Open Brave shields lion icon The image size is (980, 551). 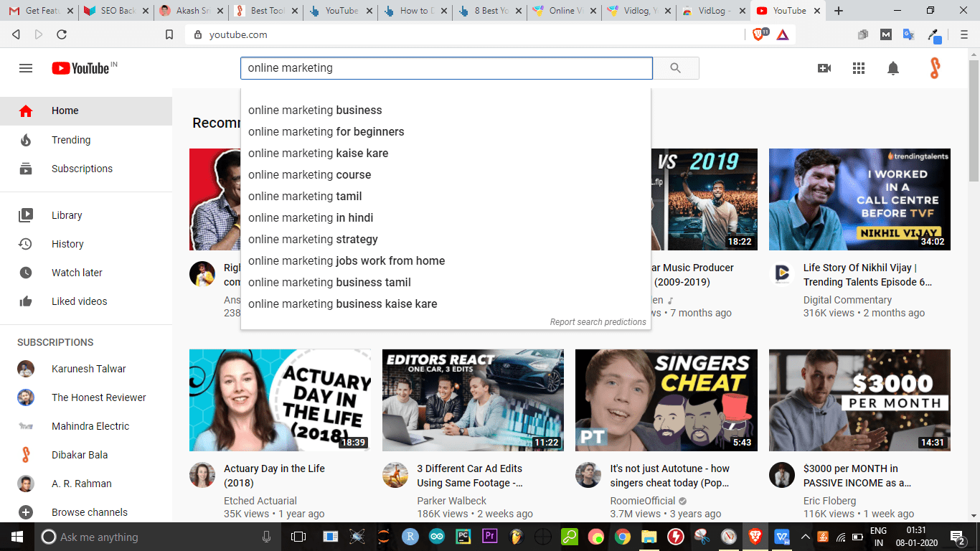[x=759, y=34]
